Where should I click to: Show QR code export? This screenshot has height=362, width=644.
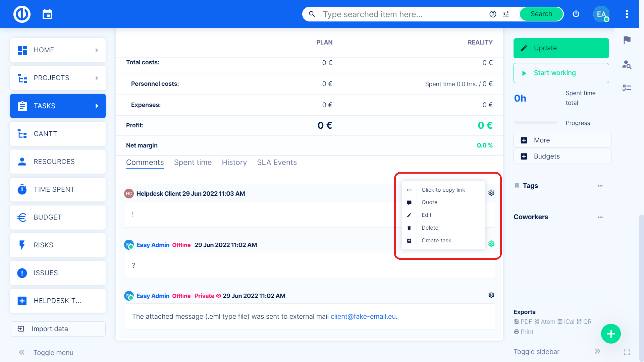584,322
